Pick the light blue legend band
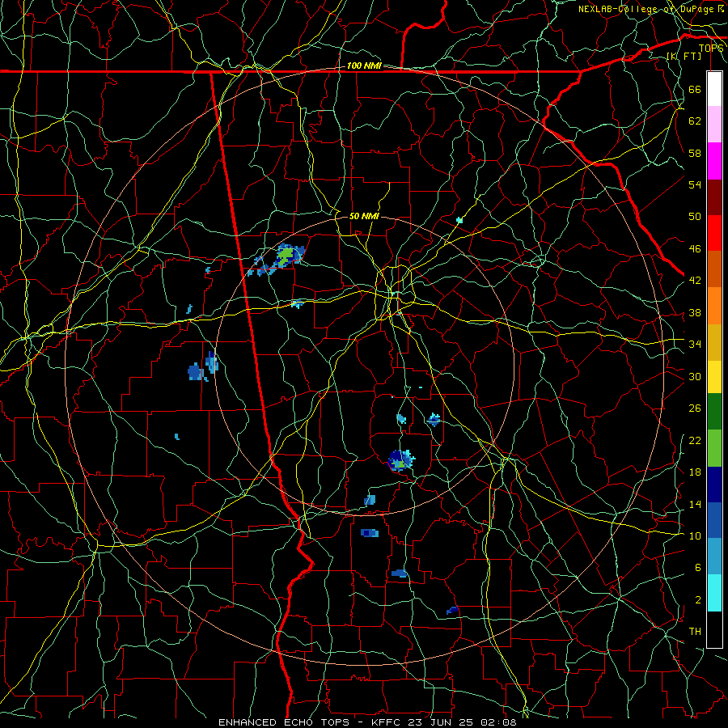This screenshot has height=728, width=728. click(x=714, y=557)
